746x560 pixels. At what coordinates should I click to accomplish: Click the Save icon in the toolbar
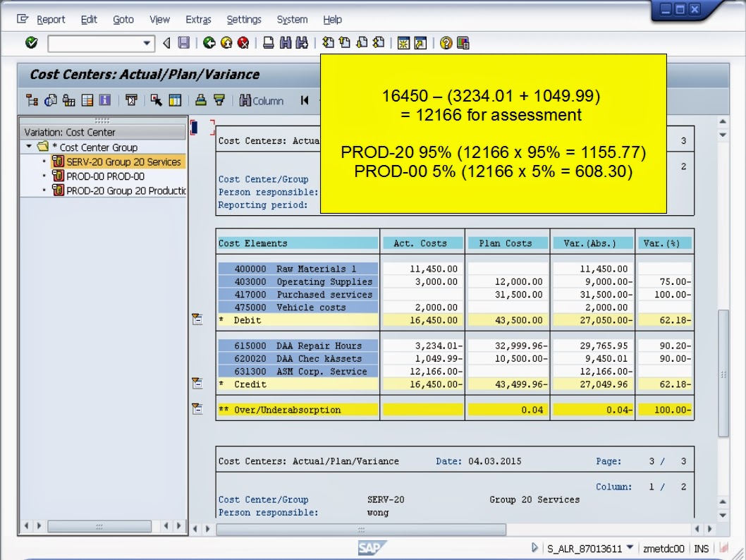point(185,42)
